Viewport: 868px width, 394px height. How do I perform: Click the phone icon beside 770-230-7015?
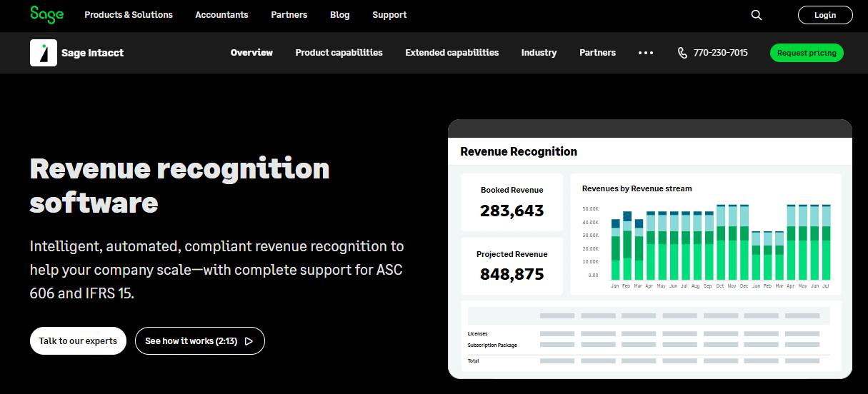tap(682, 53)
